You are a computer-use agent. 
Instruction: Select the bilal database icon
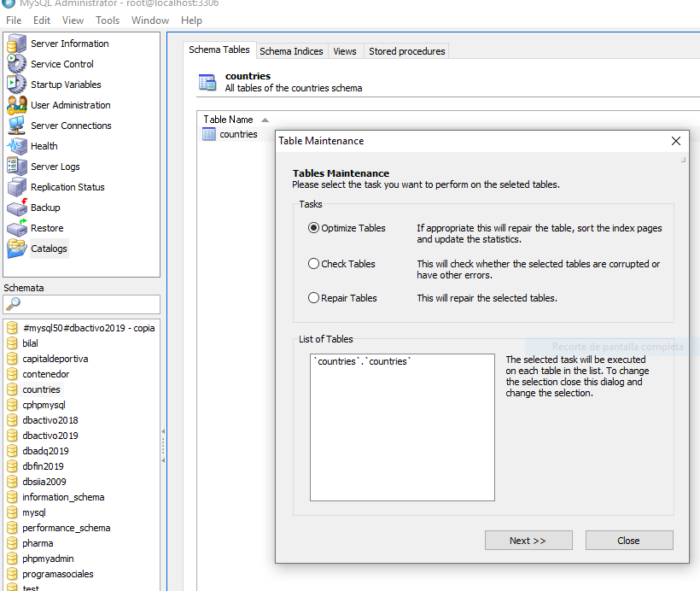pos(12,343)
